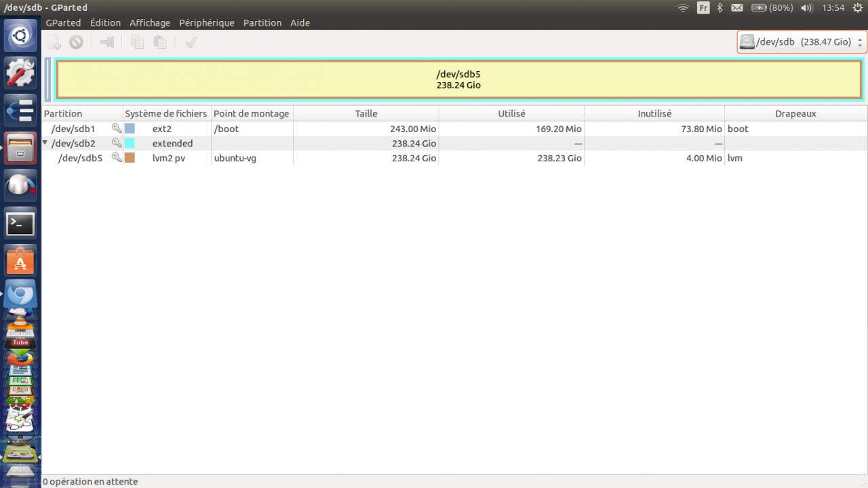Click the key icon in the /dev/sdb1 row
This screenshot has width=868, height=488.
pyautogui.click(x=117, y=128)
